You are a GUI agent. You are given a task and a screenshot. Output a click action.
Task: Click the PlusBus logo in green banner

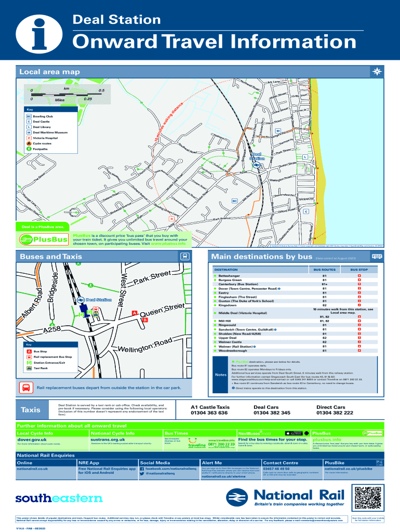coord(44,240)
